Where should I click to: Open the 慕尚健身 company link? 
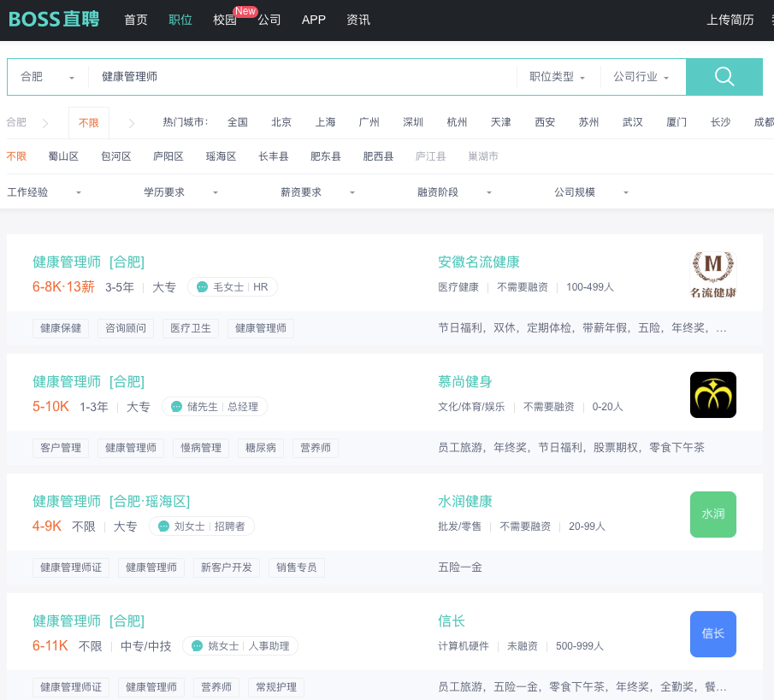click(x=465, y=381)
